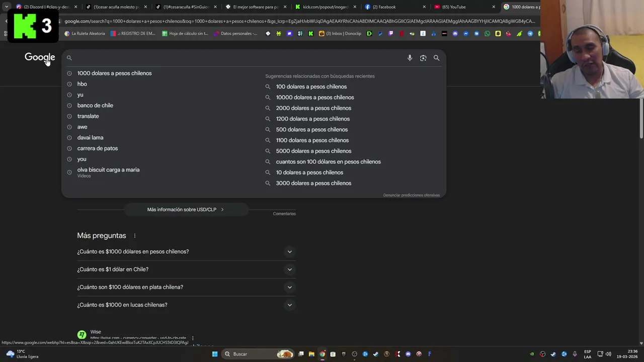Screen dimensions: 644x362
Task: Open the PayPal bookmark icon
Action: coord(380,34)
